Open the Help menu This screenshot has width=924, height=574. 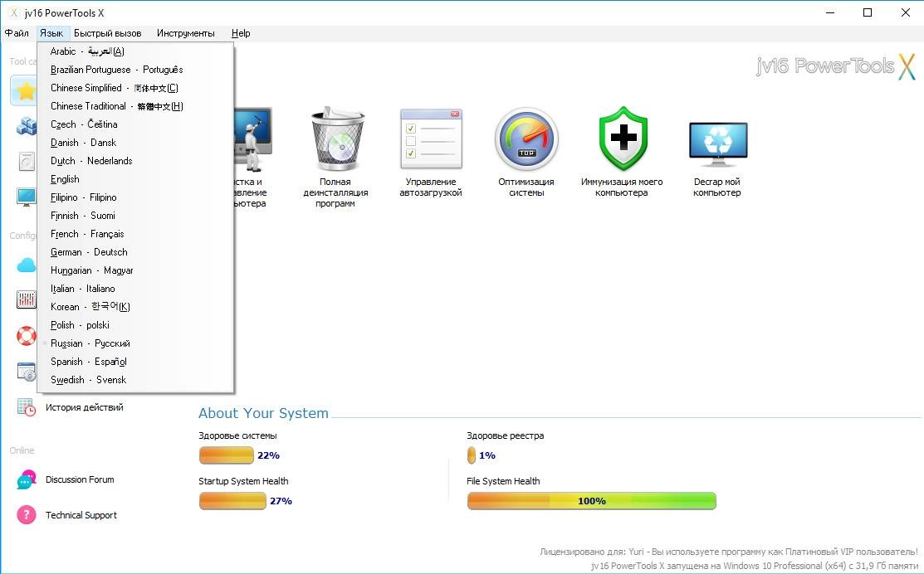pyautogui.click(x=241, y=33)
